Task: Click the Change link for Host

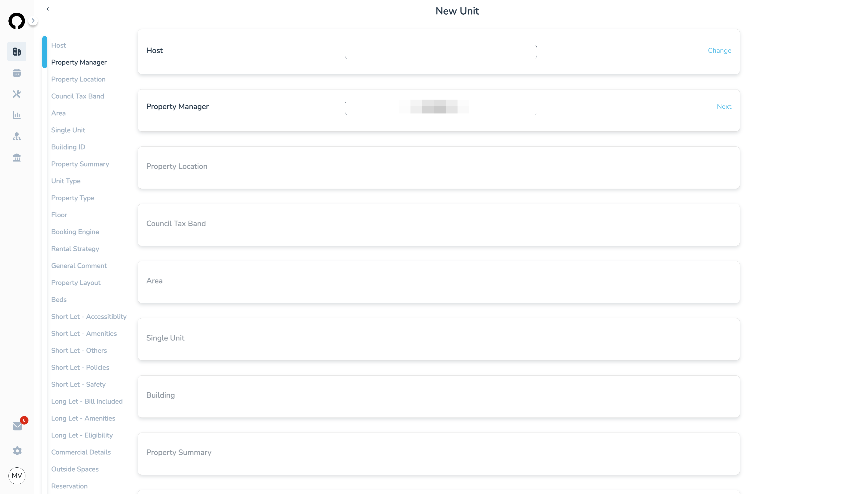Action: [719, 51]
